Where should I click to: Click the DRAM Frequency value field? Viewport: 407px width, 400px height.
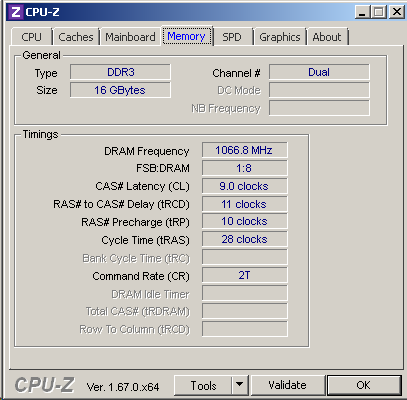(x=244, y=150)
